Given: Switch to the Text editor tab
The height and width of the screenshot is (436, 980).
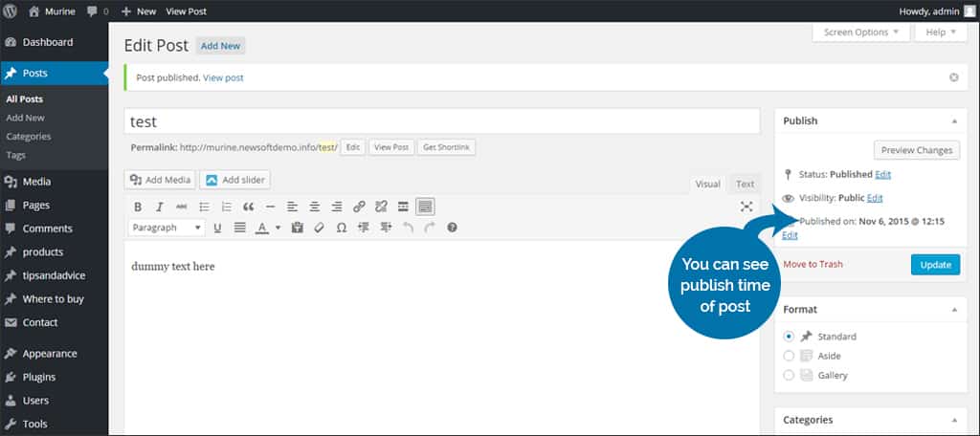Looking at the screenshot, I should [745, 185].
